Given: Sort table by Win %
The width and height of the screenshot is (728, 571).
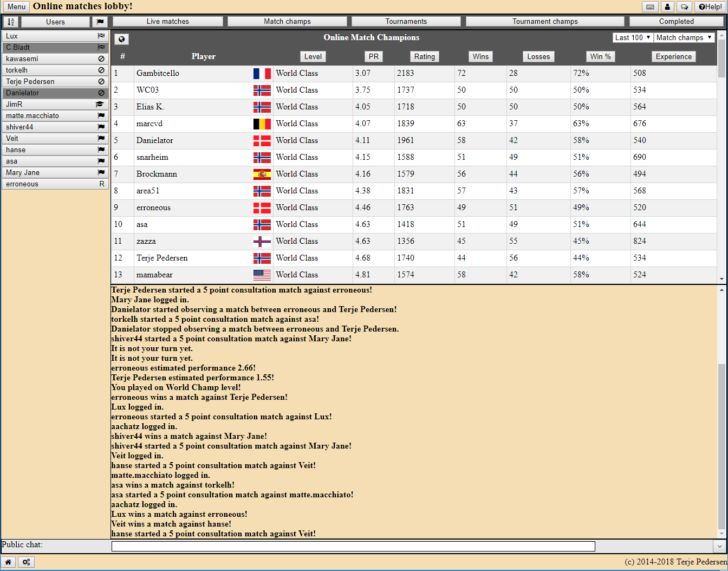Looking at the screenshot, I should click(x=601, y=56).
